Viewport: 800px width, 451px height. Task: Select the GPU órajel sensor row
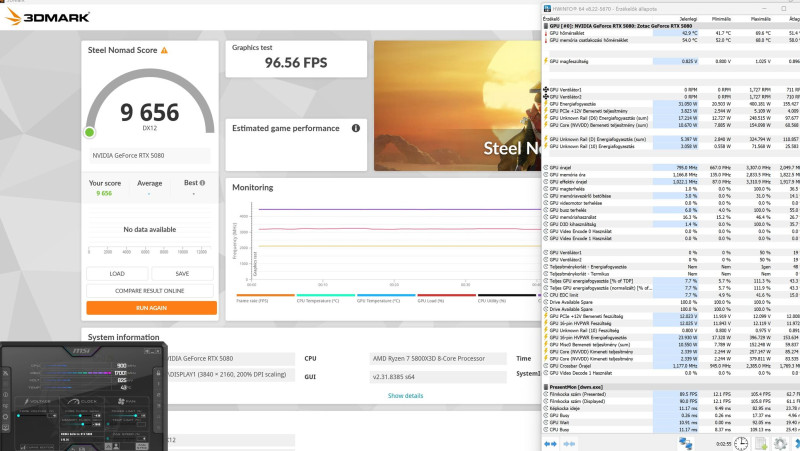[670, 167]
